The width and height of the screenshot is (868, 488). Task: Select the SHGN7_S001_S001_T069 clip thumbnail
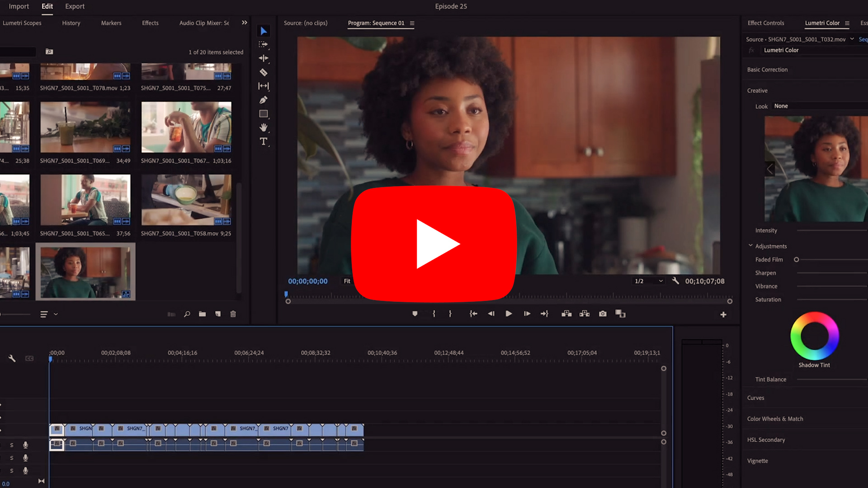pyautogui.click(x=85, y=127)
